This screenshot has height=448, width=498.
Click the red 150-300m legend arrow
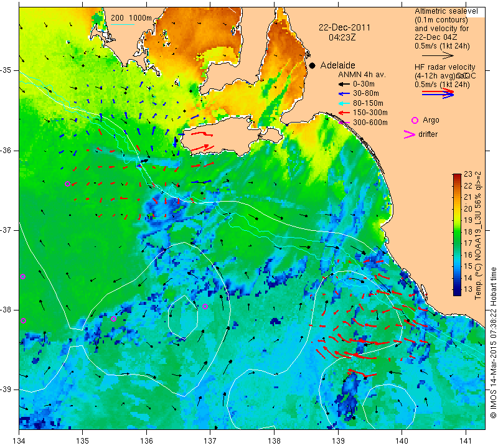point(344,113)
